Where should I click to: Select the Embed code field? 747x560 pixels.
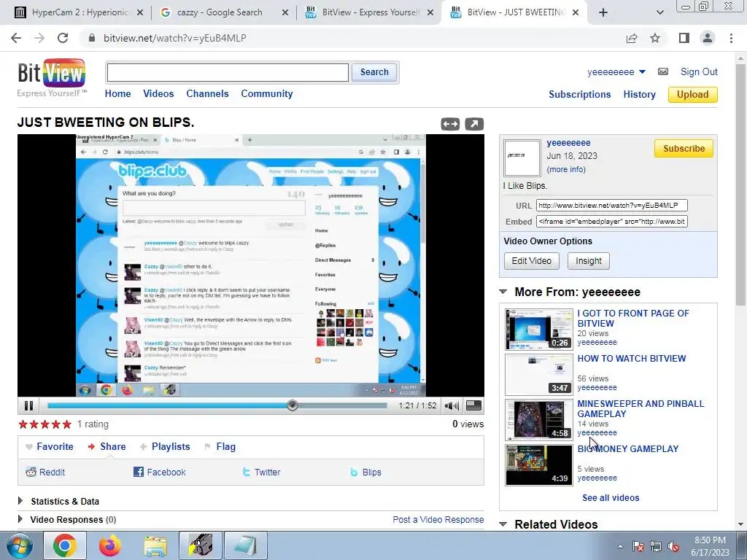pyautogui.click(x=612, y=222)
